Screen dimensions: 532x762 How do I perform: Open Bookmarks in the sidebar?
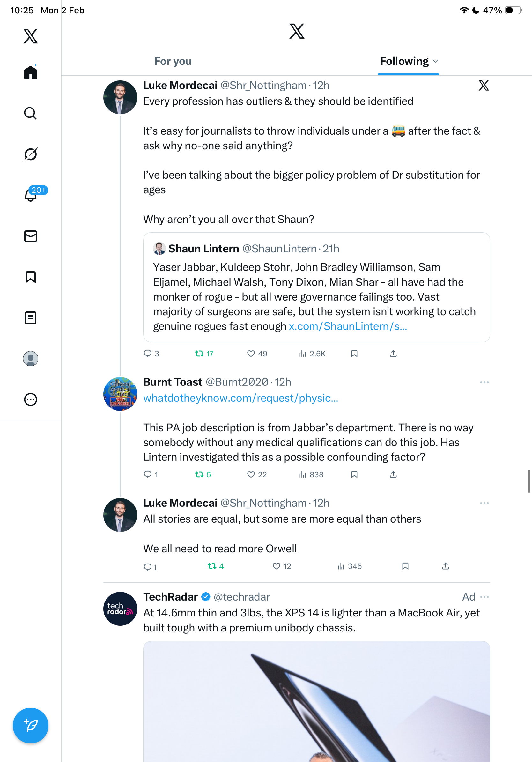coord(31,277)
